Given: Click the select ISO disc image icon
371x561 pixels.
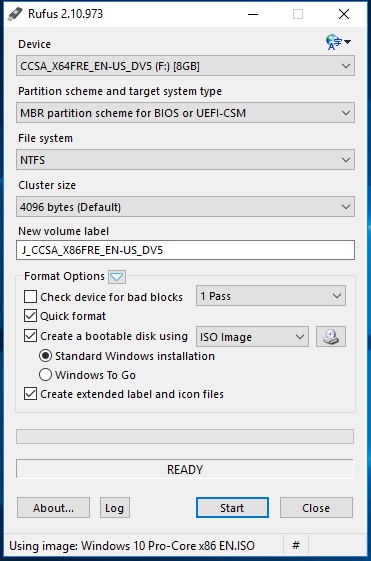Looking at the screenshot, I should (x=331, y=337).
